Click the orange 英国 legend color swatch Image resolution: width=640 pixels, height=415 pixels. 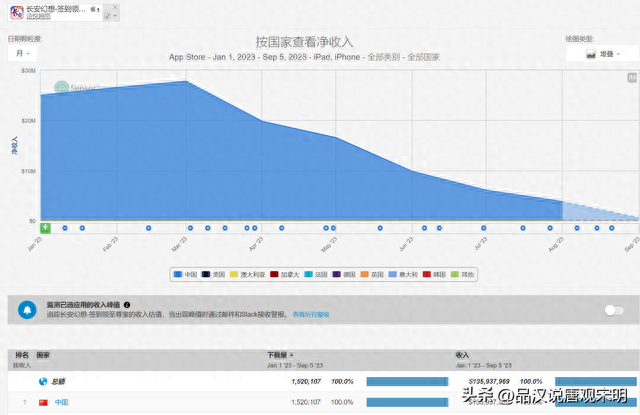pos(364,274)
